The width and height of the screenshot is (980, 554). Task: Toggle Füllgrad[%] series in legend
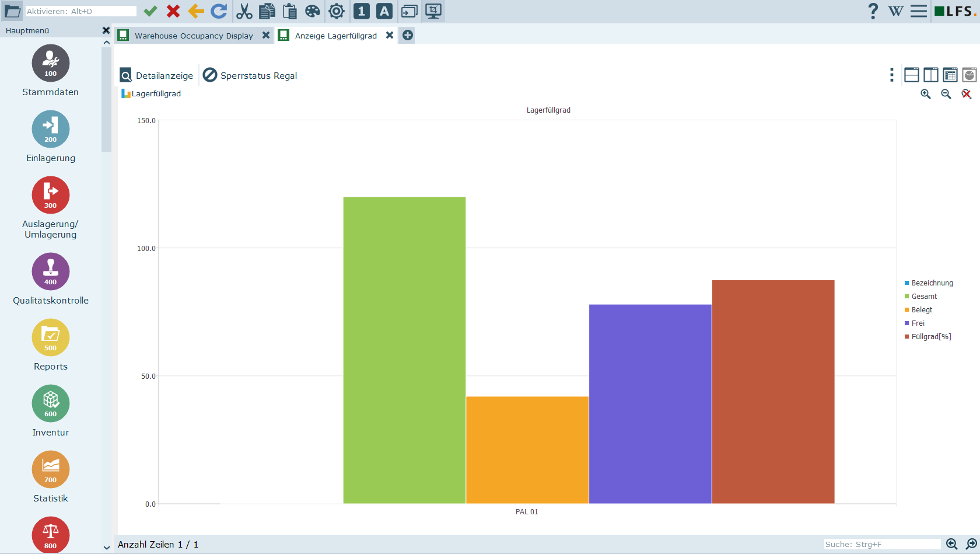[x=928, y=337]
